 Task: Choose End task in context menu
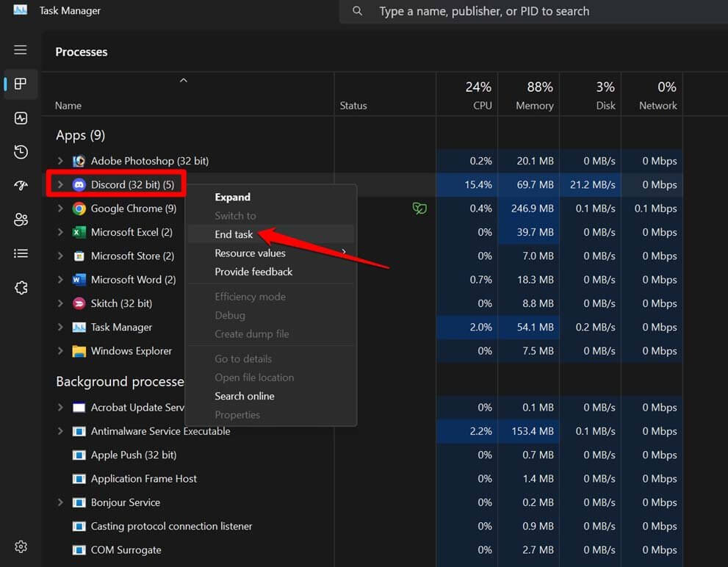234,234
